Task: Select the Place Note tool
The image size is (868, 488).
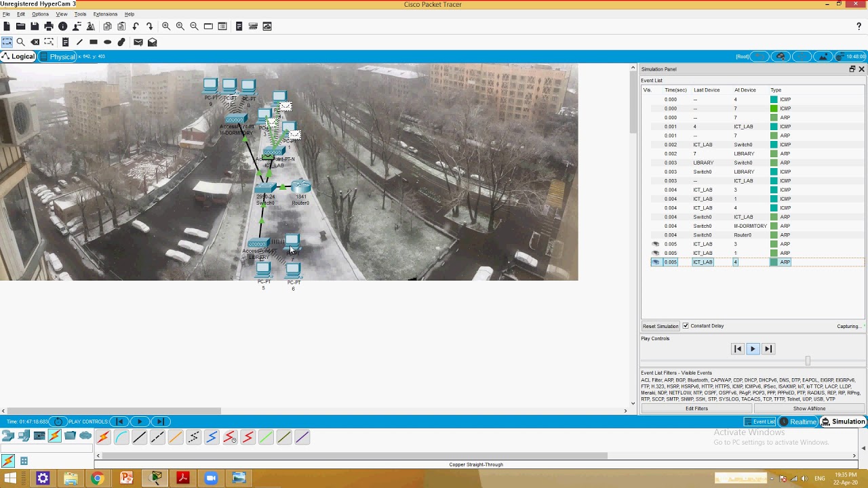Action: point(65,42)
